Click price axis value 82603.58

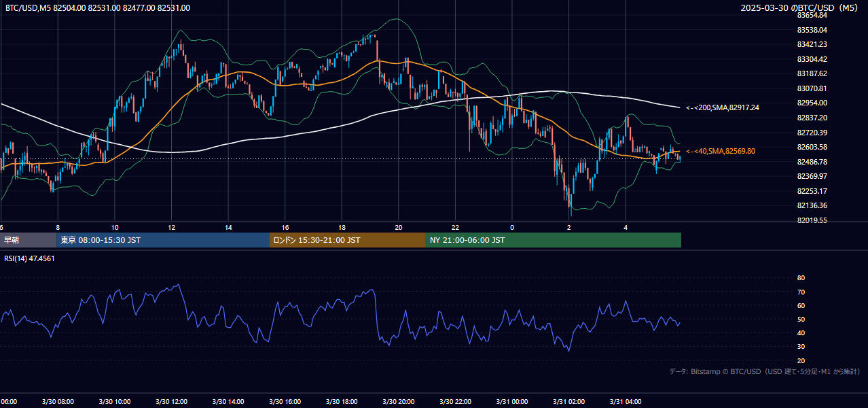pyautogui.click(x=812, y=147)
